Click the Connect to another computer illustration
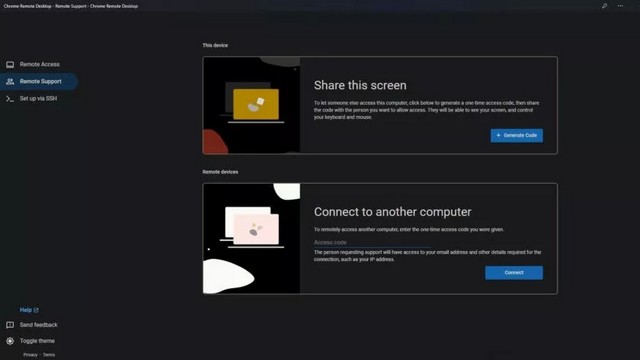 (251, 238)
